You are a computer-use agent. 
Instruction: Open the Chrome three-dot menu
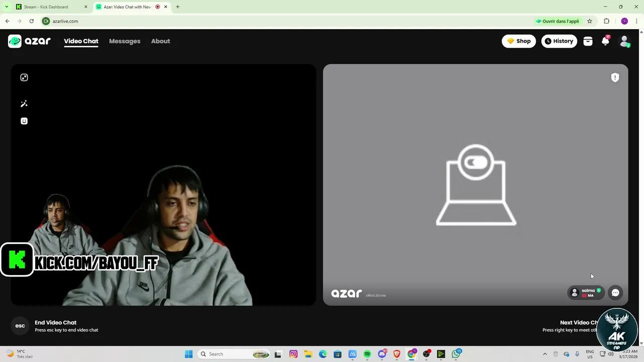[x=636, y=21]
